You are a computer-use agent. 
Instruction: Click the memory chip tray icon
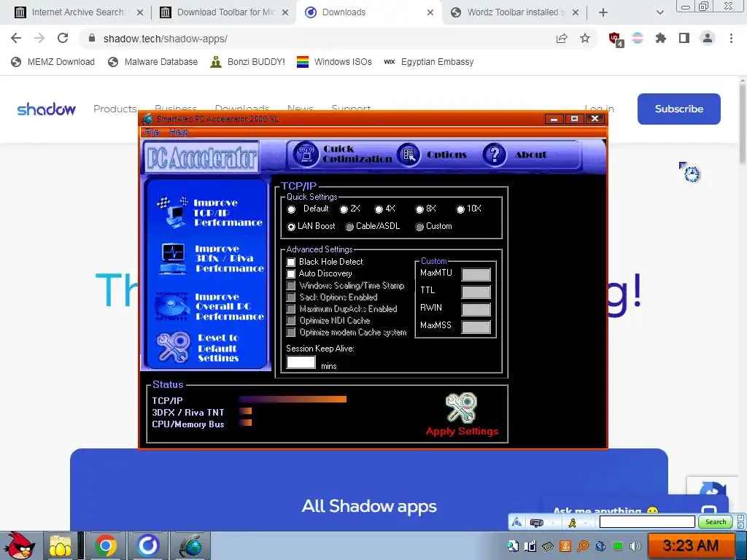pyautogui.click(x=548, y=546)
